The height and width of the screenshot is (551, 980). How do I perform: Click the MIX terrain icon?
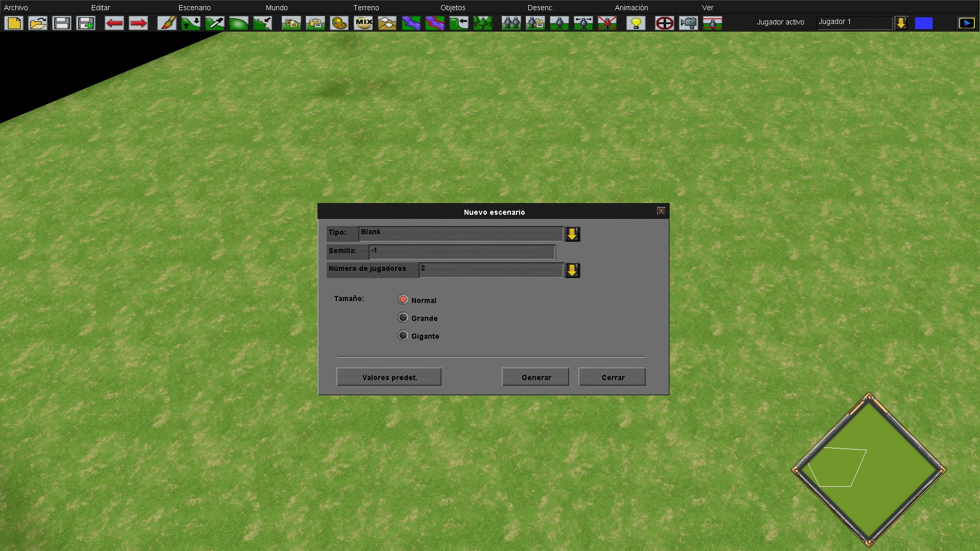363,23
